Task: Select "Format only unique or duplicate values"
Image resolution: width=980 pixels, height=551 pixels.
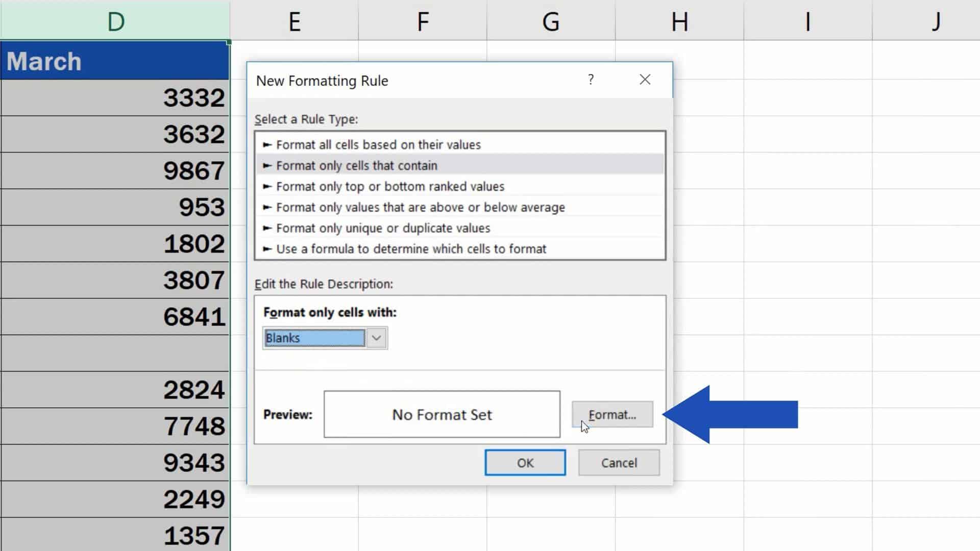Action: click(x=383, y=228)
